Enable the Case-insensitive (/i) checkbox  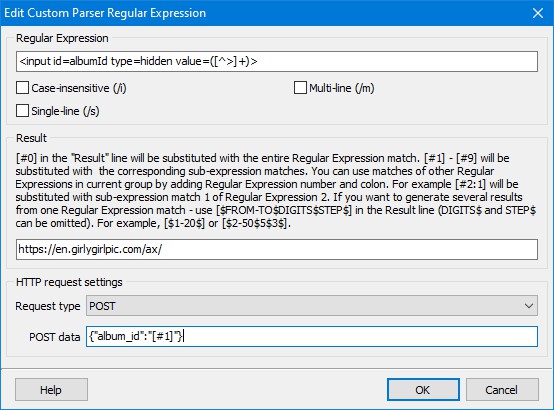[22, 88]
